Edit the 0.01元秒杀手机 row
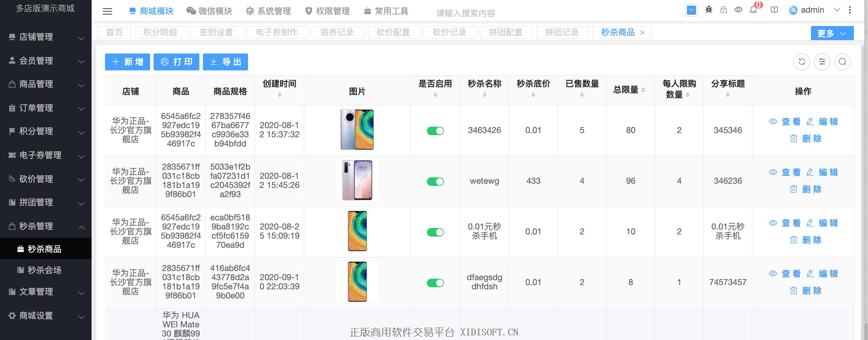 [822, 223]
